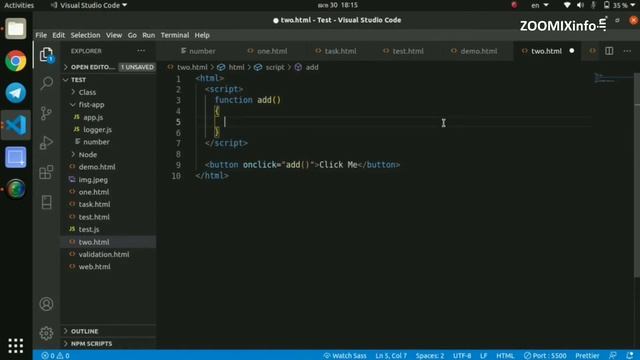This screenshot has height=360, width=640.
Task: Expand the Outline section
Action: (108, 331)
